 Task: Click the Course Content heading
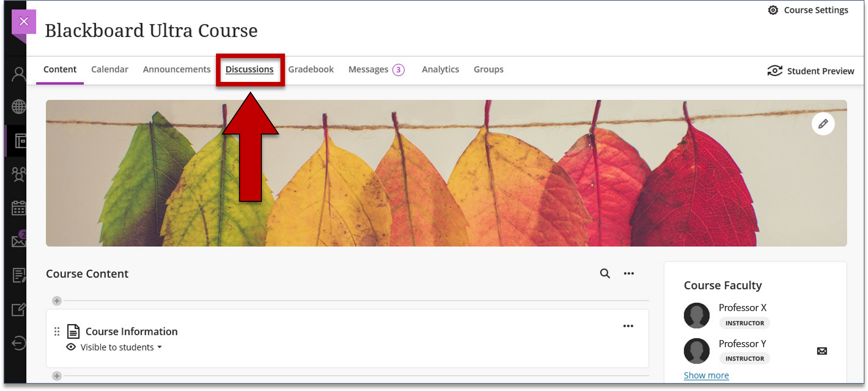click(x=87, y=274)
